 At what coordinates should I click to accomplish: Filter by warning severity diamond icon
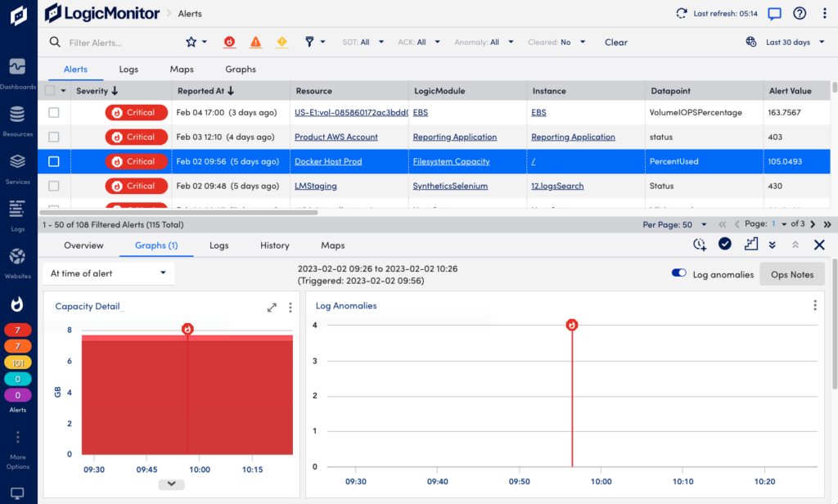point(282,42)
